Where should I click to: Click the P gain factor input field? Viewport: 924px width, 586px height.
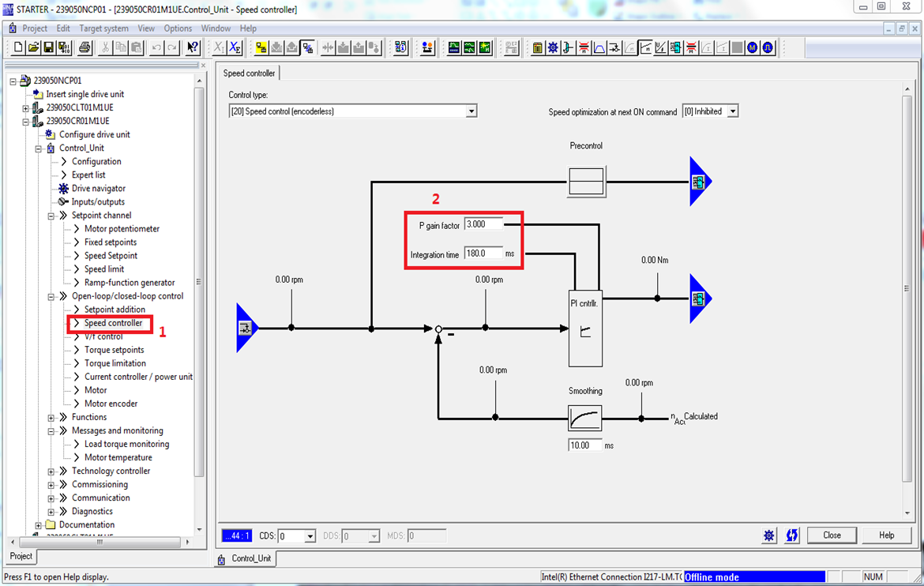[x=483, y=224]
